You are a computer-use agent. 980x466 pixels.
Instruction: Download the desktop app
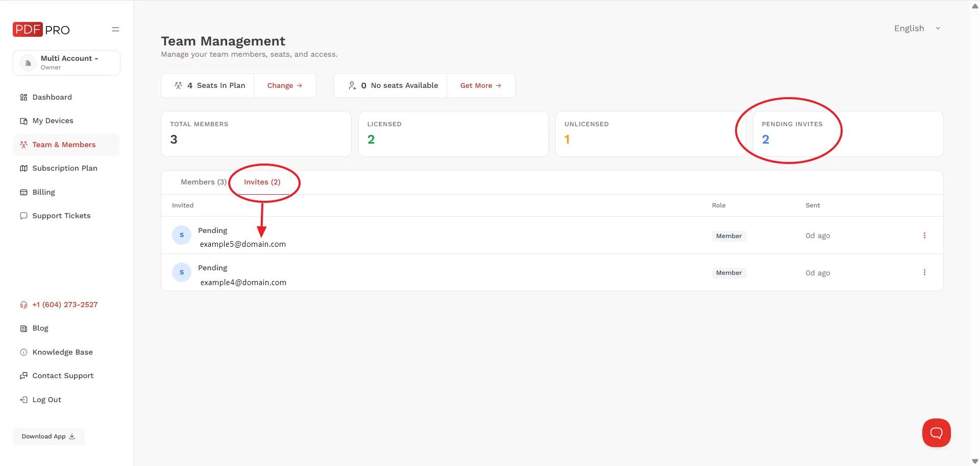[x=48, y=436]
